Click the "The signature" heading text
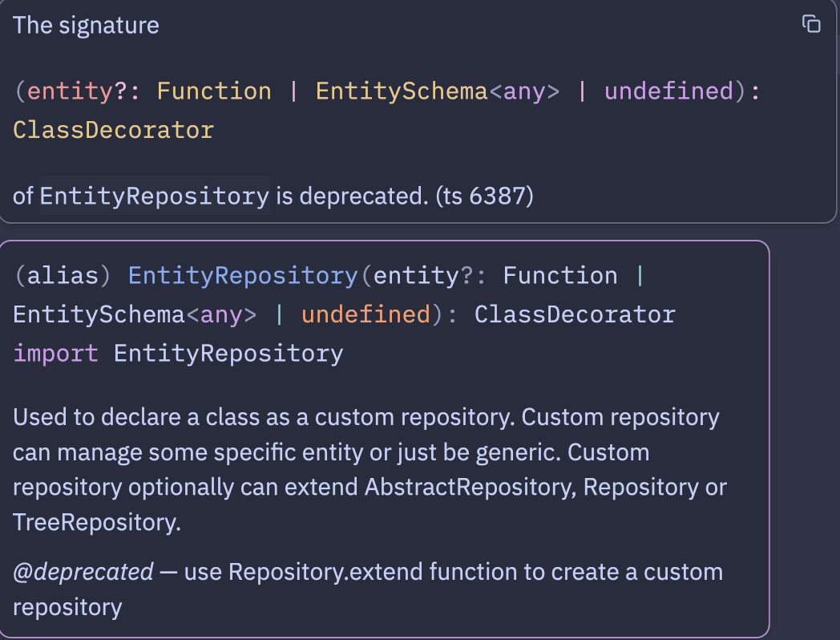Image resolution: width=840 pixels, height=640 pixels. (86, 26)
